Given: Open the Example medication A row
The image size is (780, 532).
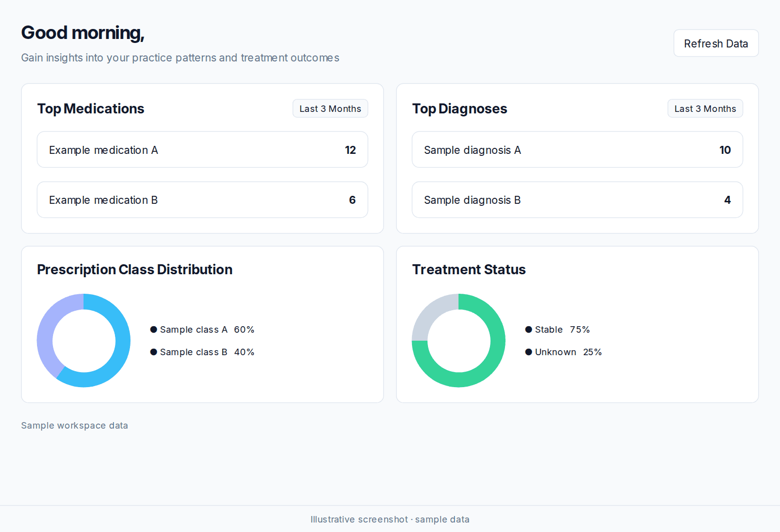Looking at the screenshot, I should [202, 150].
